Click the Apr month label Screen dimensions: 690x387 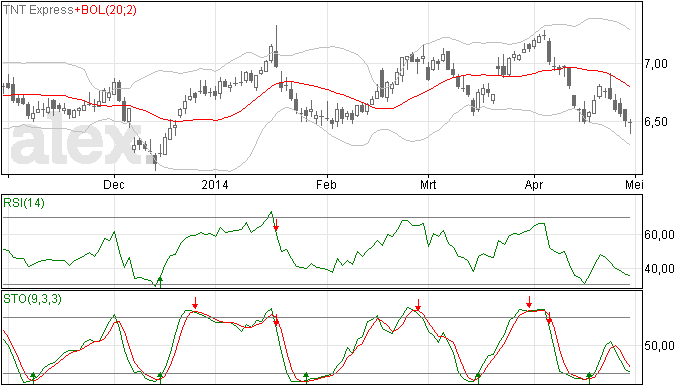533,184
